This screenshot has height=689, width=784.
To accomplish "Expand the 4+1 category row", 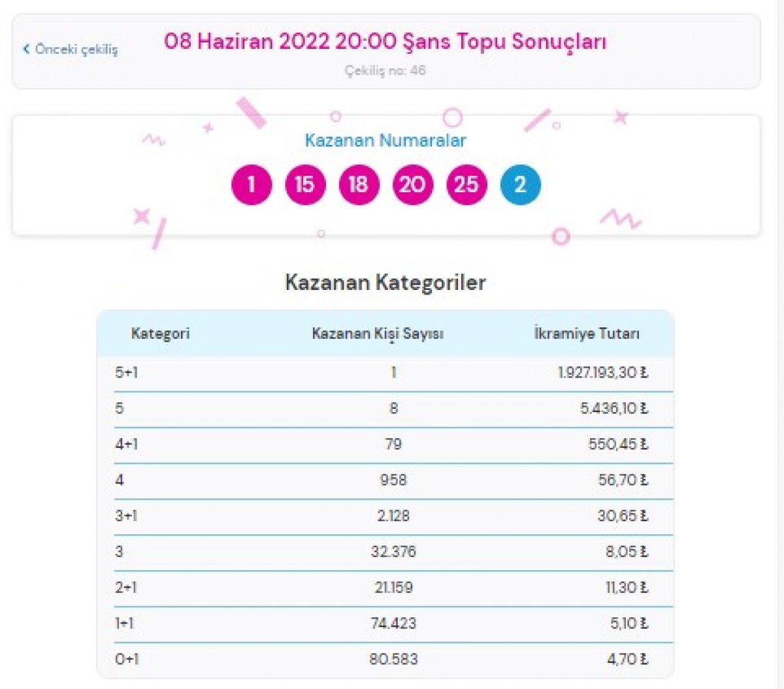I will (385, 445).
